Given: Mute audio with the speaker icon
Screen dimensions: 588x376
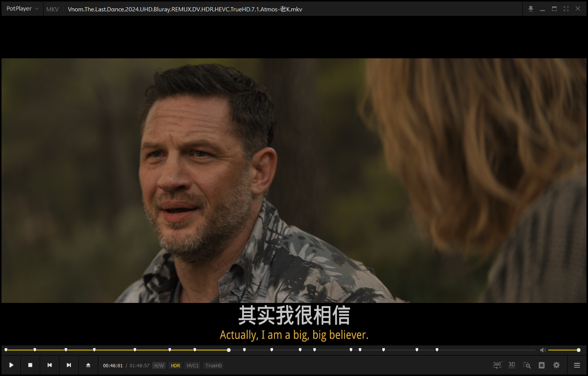Looking at the screenshot, I should 543,350.
